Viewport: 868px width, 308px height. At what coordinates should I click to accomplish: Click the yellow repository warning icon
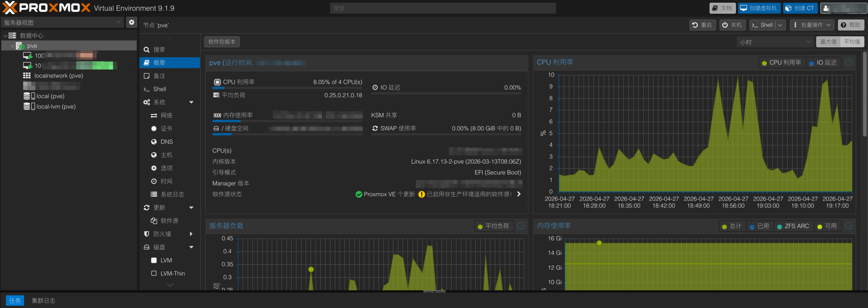[421, 194]
